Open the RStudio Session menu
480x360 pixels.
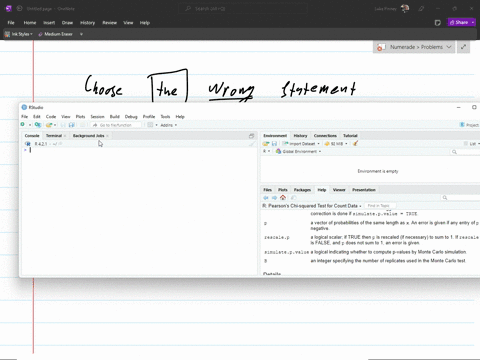coord(97,117)
